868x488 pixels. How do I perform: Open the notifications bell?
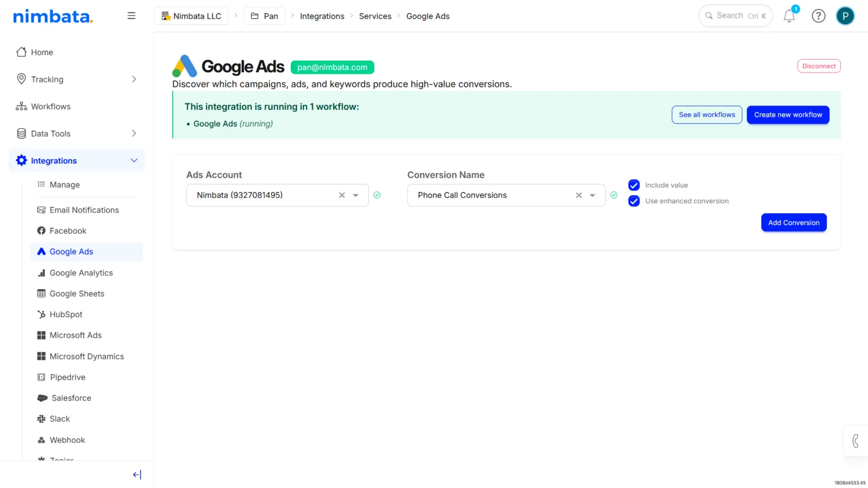[789, 16]
